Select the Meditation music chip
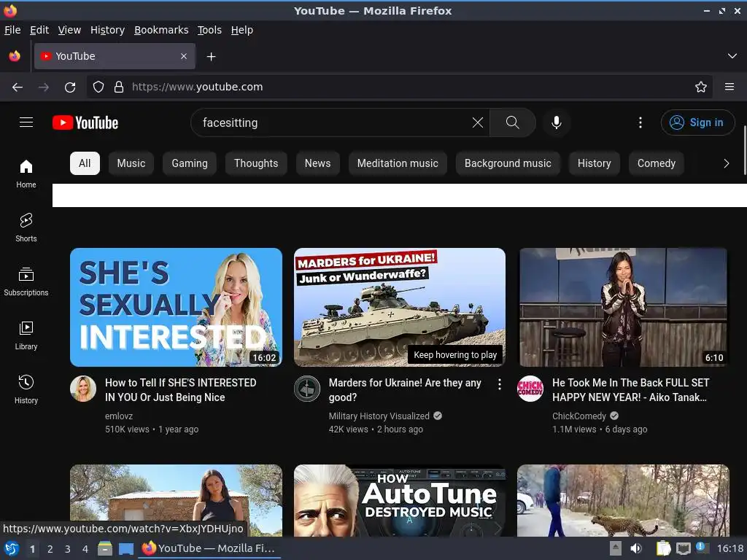 (398, 163)
